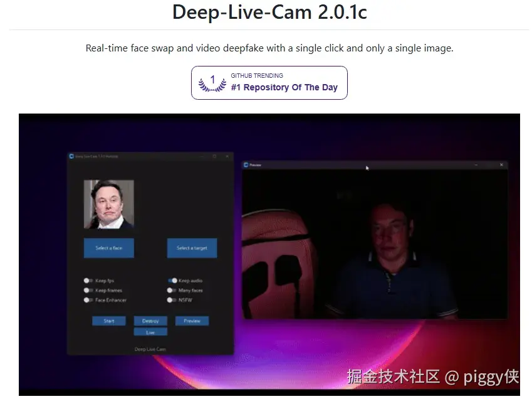This screenshot has height=399, width=532.
Task: Click the Deep Live Cam footer label
Action: [150, 349]
